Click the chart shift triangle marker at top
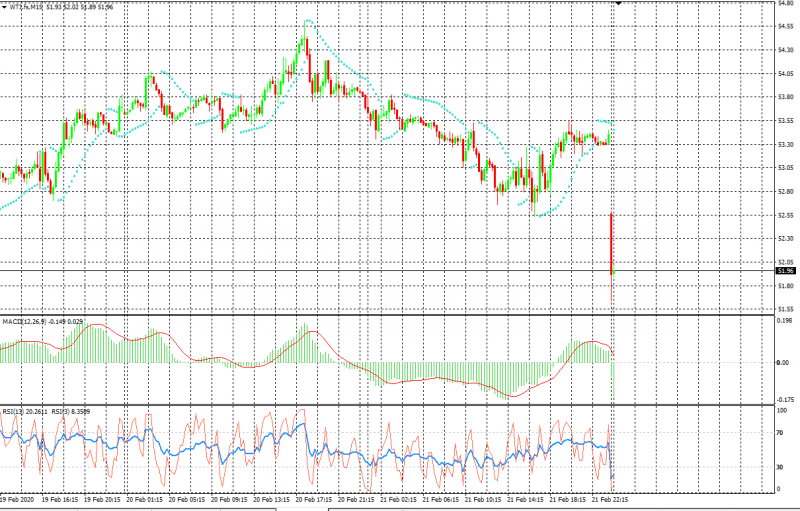The height and width of the screenshot is (511, 800). [x=619, y=4]
